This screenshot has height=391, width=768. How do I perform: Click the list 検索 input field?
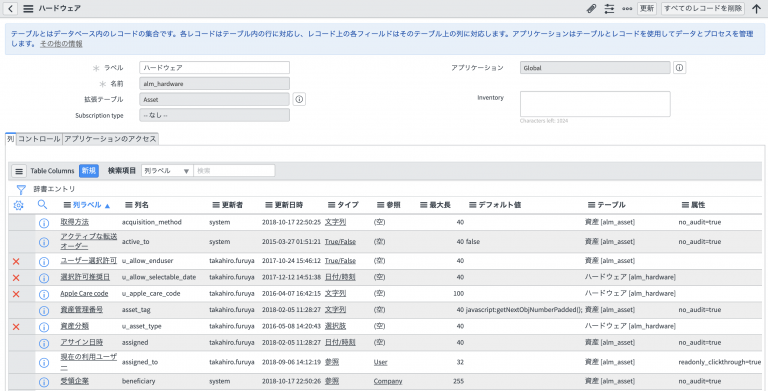(234, 171)
